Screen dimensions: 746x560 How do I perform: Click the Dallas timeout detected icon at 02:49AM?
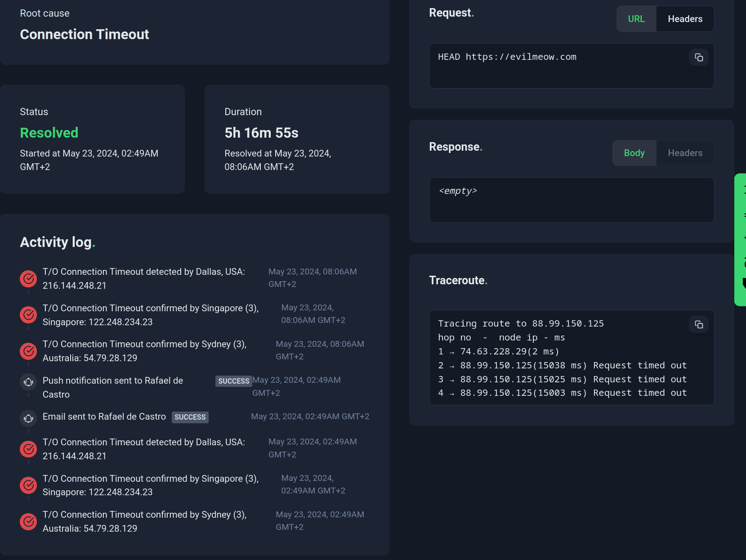tap(28, 449)
